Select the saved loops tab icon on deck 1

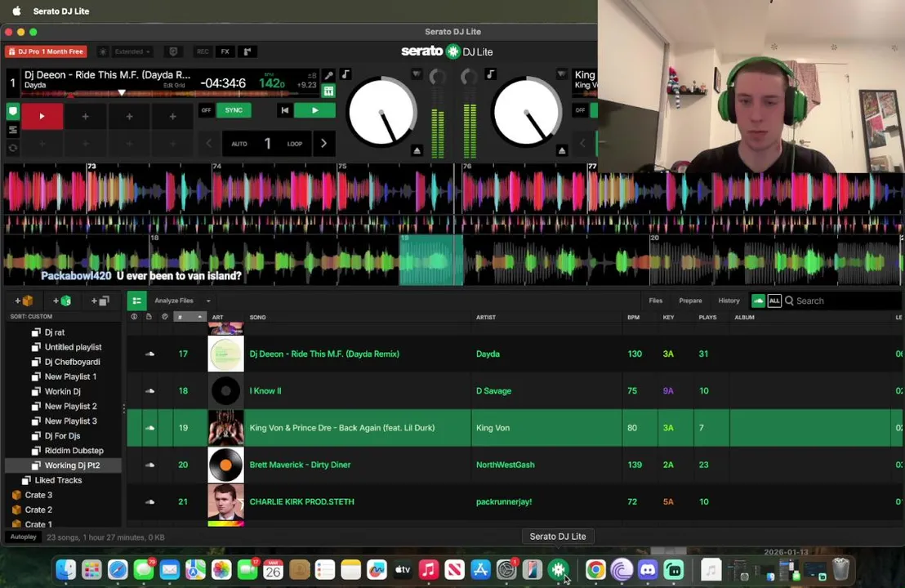pyautogui.click(x=12, y=131)
